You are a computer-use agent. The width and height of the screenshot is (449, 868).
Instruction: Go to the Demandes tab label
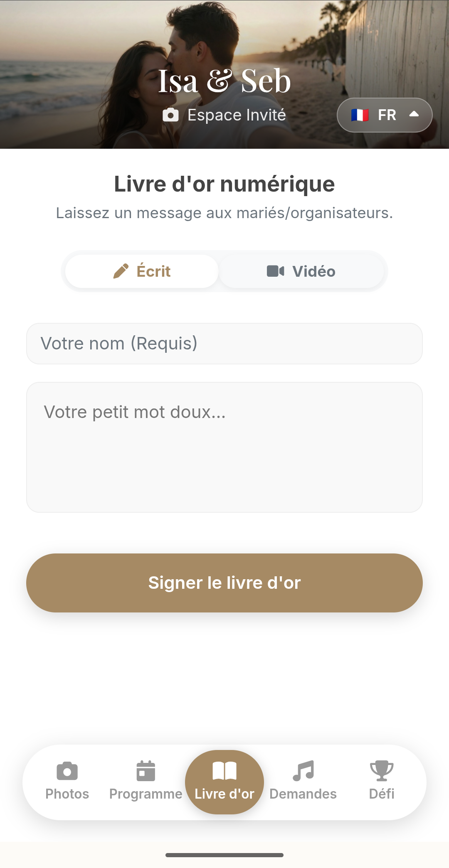point(303,794)
